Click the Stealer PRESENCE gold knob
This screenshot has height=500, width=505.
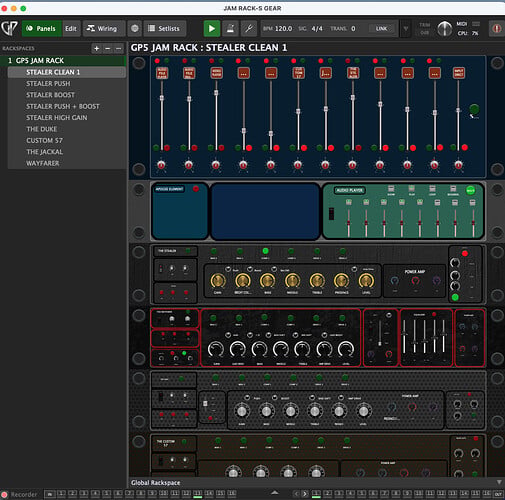341,281
